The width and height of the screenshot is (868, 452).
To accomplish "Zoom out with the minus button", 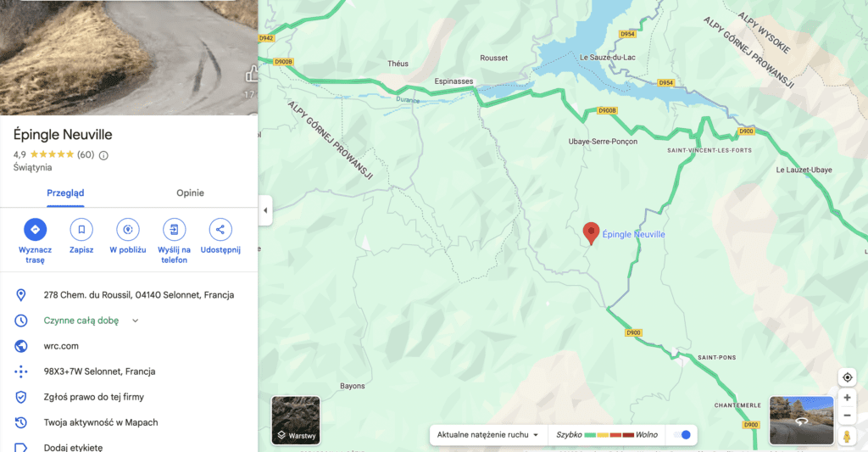I will coord(847,416).
